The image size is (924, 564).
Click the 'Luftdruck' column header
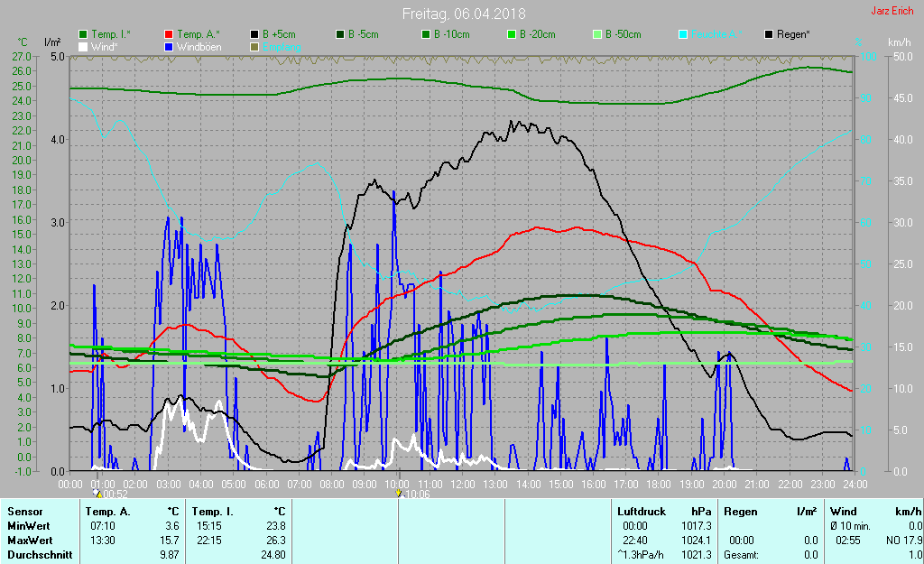pos(642,512)
